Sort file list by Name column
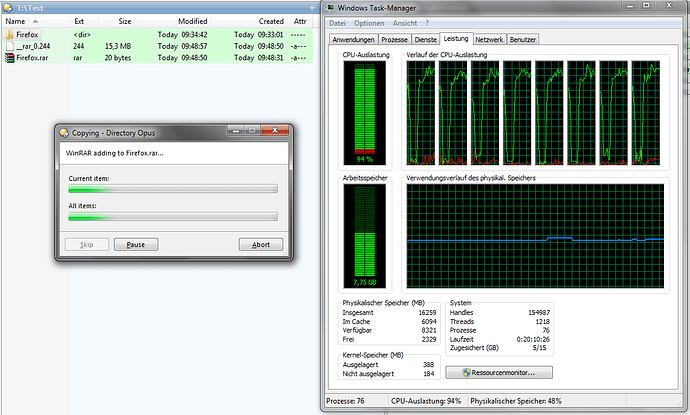This screenshot has height=415, width=690. (36, 21)
